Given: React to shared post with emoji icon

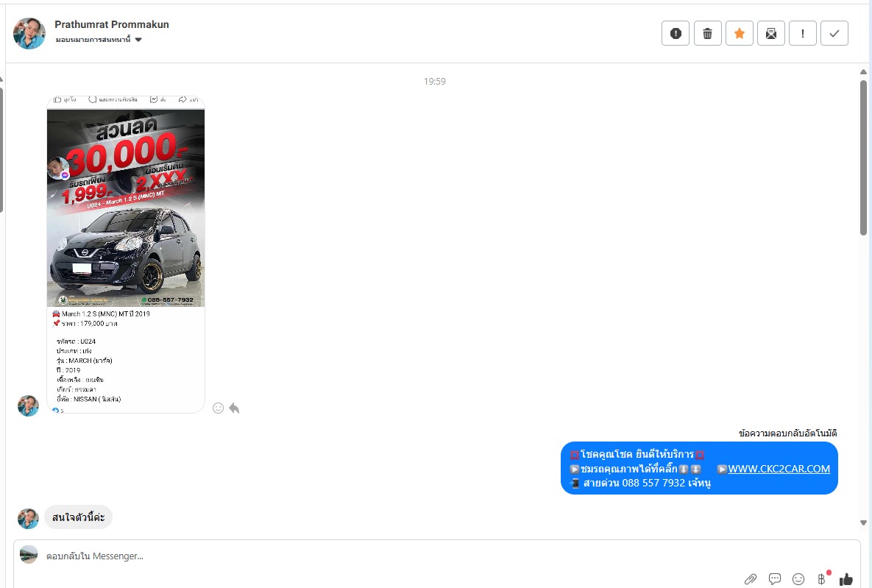Looking at the screenshot, I should [218, 408].
